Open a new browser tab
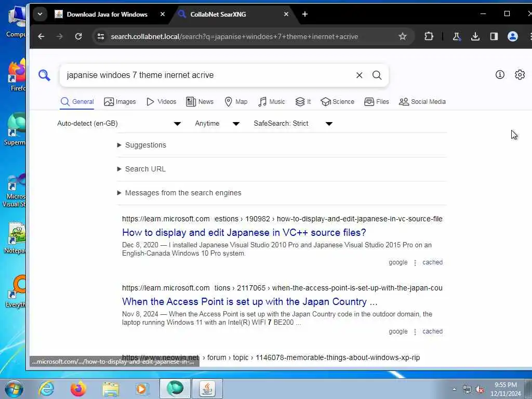 point(304,14)
